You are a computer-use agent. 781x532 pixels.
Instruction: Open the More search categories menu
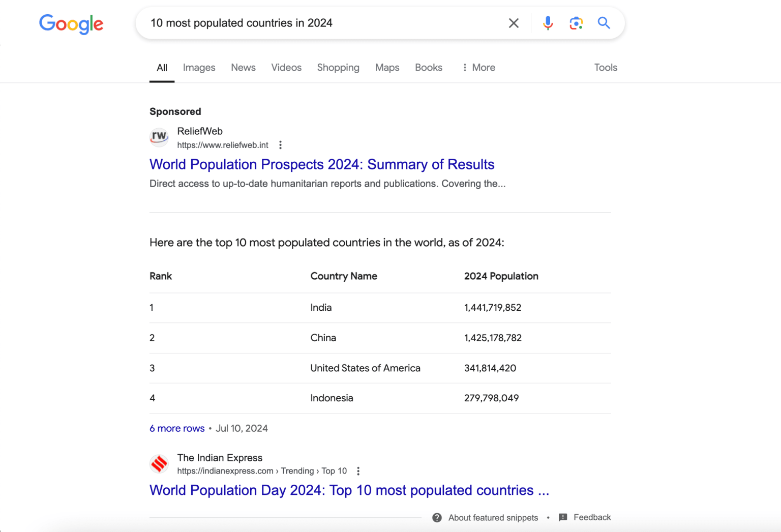[478, 67]
